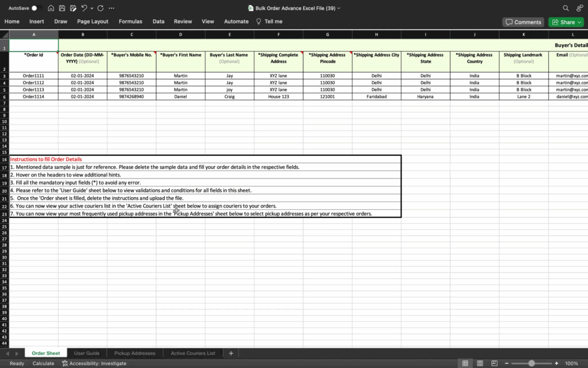
Task: Switch to Page Layout view icon
Action: point(479,363)
